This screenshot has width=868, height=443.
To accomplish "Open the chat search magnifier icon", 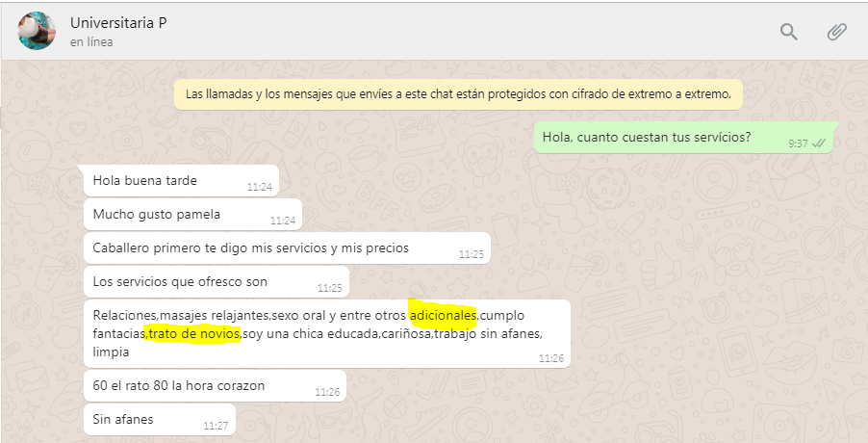I will 789,32.
